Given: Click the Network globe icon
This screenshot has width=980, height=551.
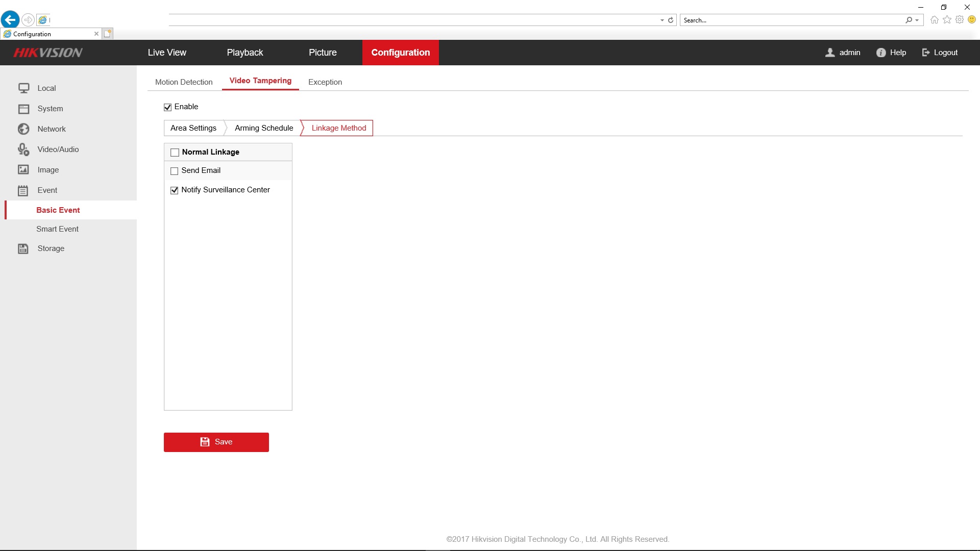Looking at the screenshot, I should (23, 129).
